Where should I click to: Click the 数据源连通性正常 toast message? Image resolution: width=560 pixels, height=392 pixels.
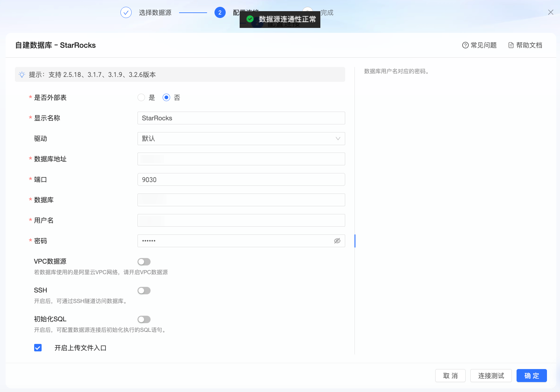280,19
